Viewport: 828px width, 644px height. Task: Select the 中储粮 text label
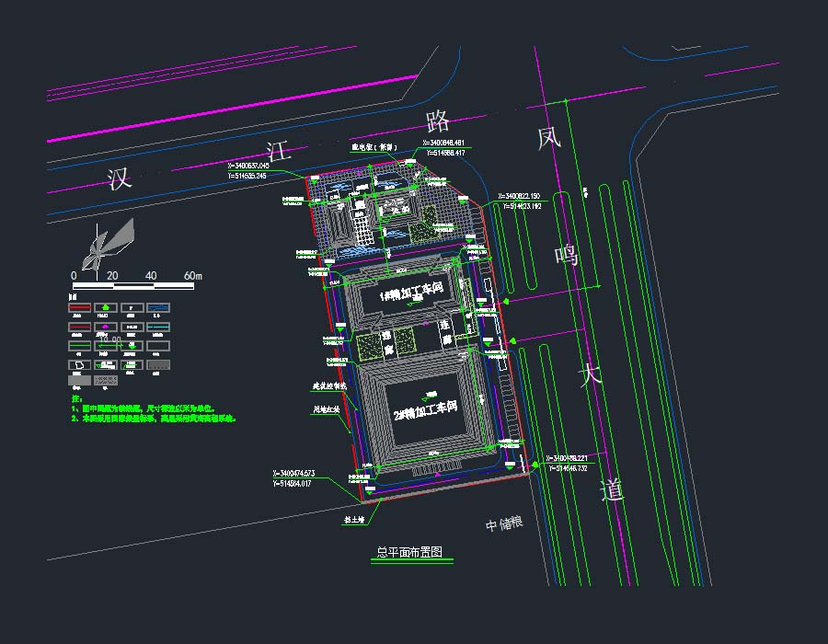pyautogui.click(x=505, y=524)
